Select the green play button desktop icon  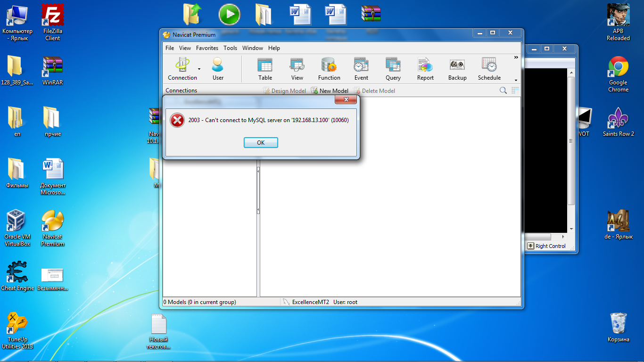pyautogui.click(x=230, y=14)
